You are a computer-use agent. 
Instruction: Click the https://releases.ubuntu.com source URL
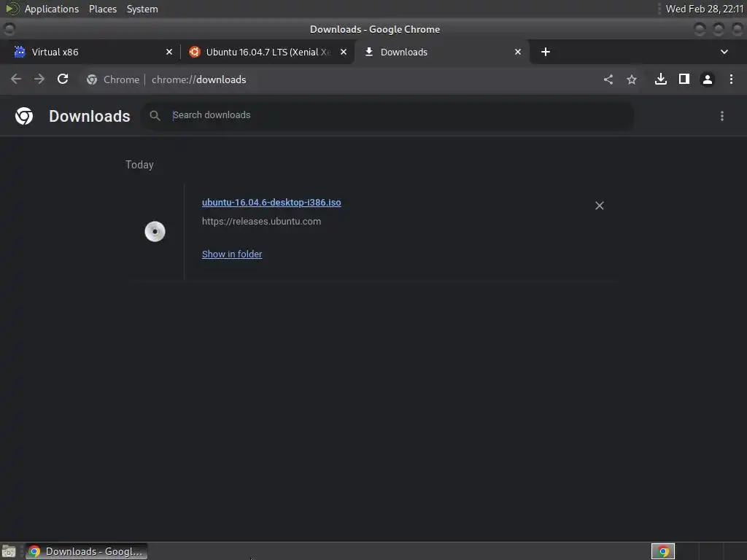click(262, 222)
